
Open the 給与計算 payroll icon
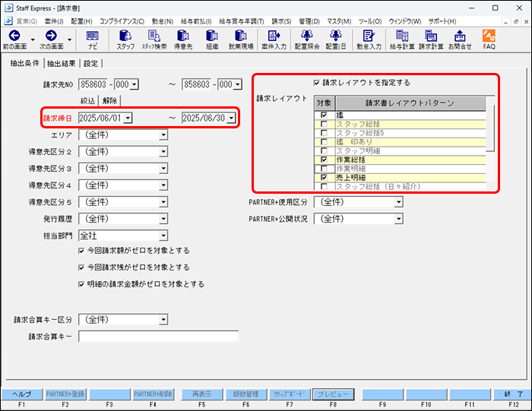tap(402, 40)
